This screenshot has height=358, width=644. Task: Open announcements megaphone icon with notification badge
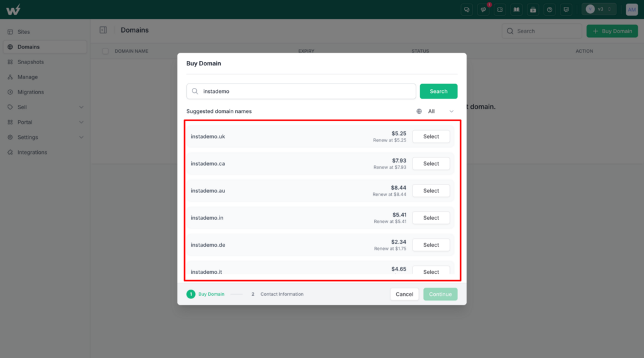click(484, 9)
